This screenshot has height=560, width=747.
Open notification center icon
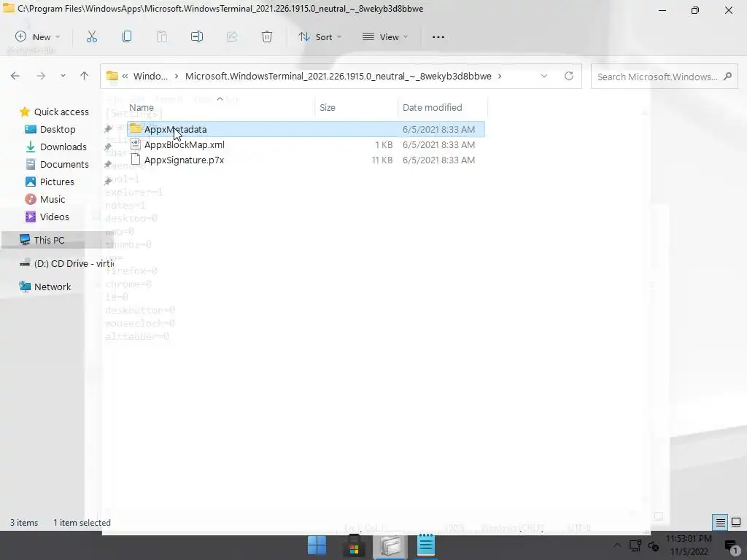pos(731,547)
